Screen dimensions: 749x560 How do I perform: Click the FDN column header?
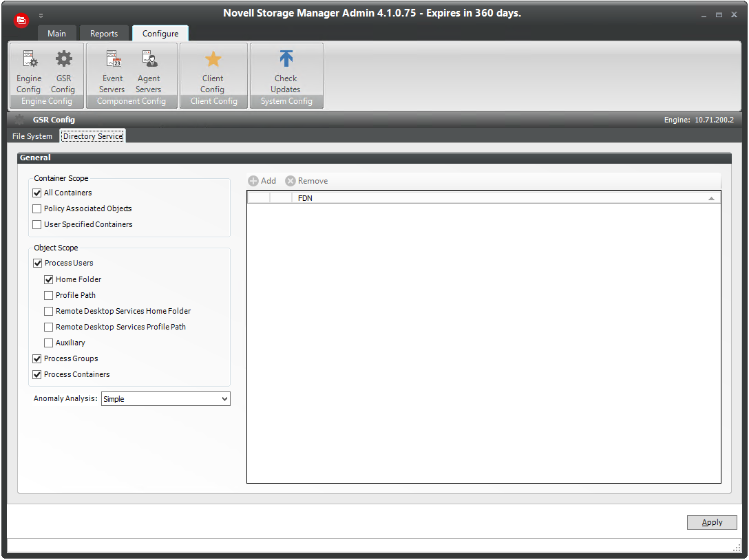coord(506,198)
